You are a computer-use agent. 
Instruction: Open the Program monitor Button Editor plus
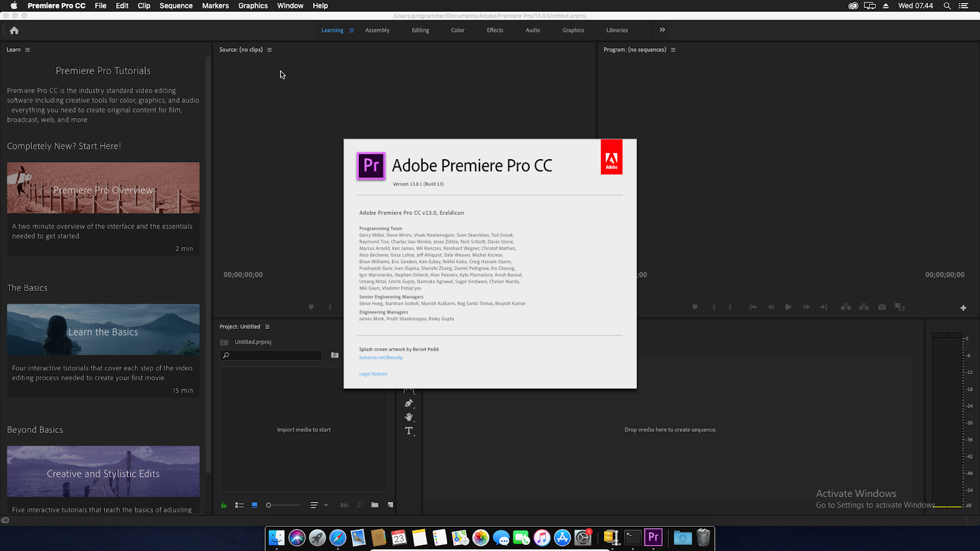[963, 308]
